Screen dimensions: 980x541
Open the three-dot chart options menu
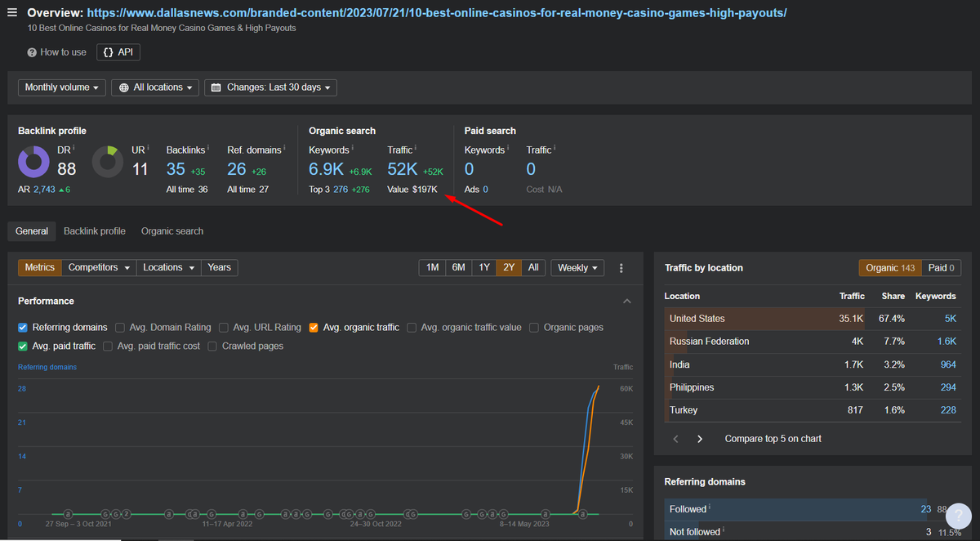(x=621, y=268)
